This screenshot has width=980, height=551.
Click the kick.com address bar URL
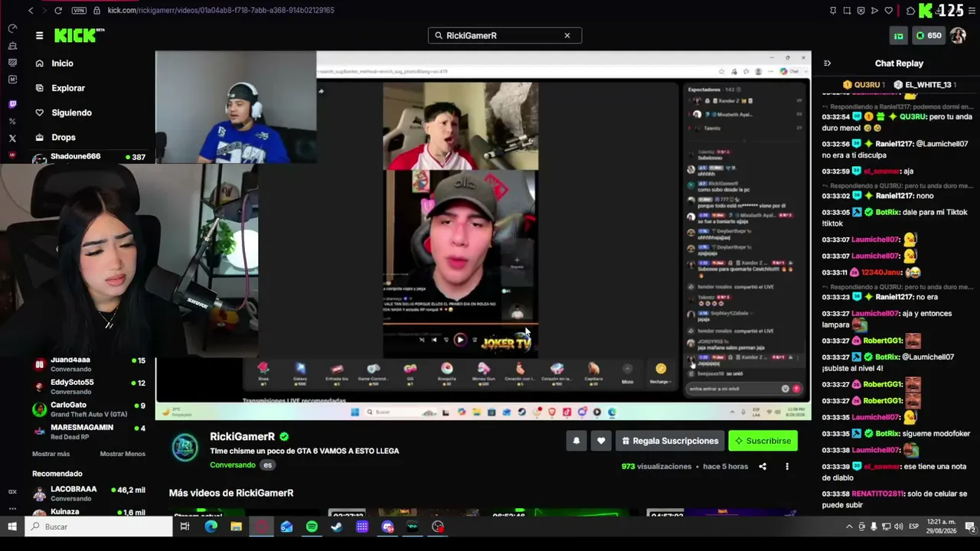click(220, 10)
